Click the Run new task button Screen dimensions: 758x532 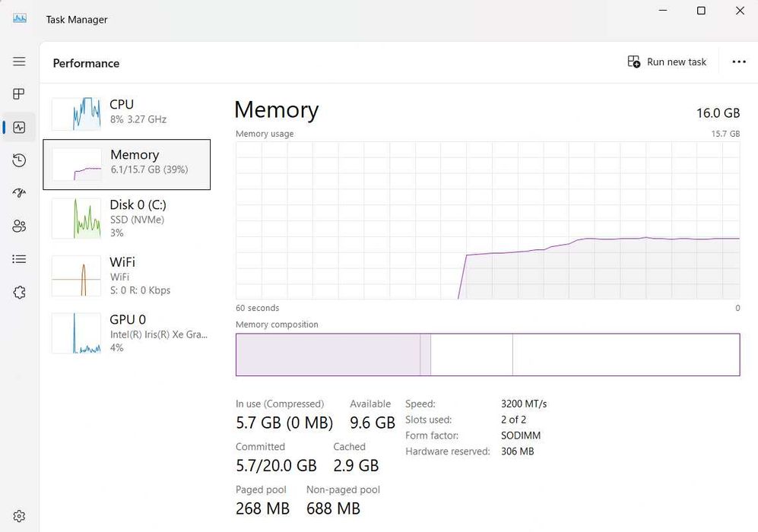tap(667, 62)
